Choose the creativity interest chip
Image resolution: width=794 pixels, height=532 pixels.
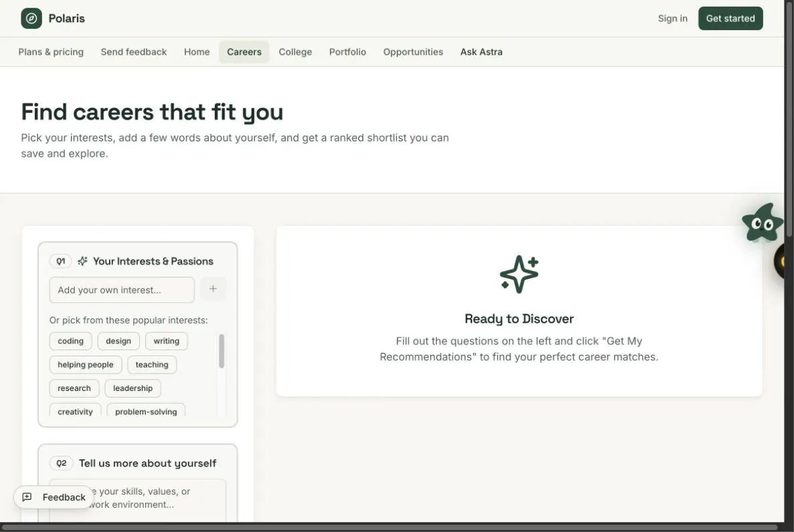coord(76,410)
